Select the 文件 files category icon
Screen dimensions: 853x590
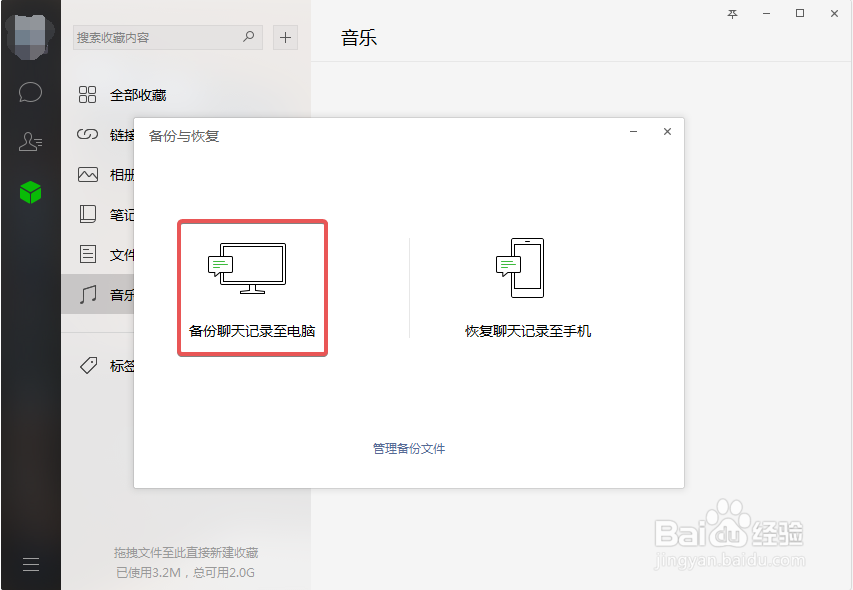[x=88, y=254]
